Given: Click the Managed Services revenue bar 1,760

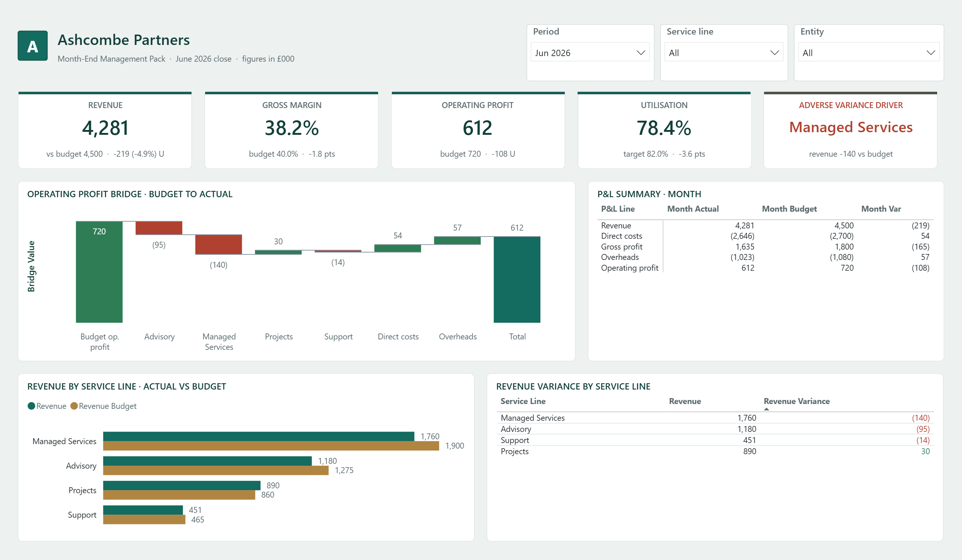Looking at the screenshot, I should pyautogui.click(x=259, y=436).
